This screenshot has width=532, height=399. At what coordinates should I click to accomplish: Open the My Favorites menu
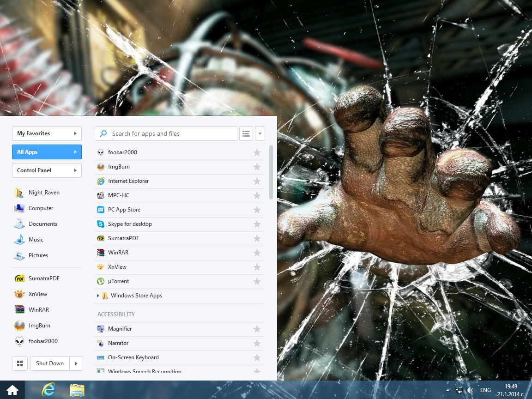click(47, 133)
